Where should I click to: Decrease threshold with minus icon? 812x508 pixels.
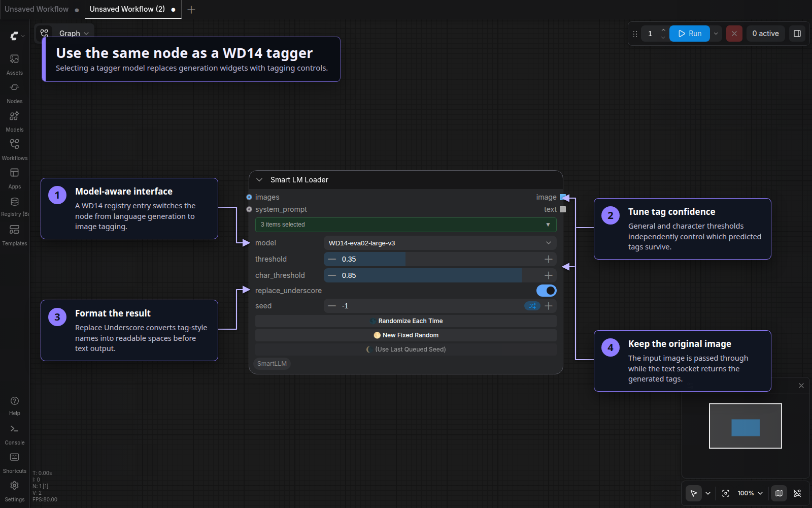pyautogui.click(x=332, y=259)
